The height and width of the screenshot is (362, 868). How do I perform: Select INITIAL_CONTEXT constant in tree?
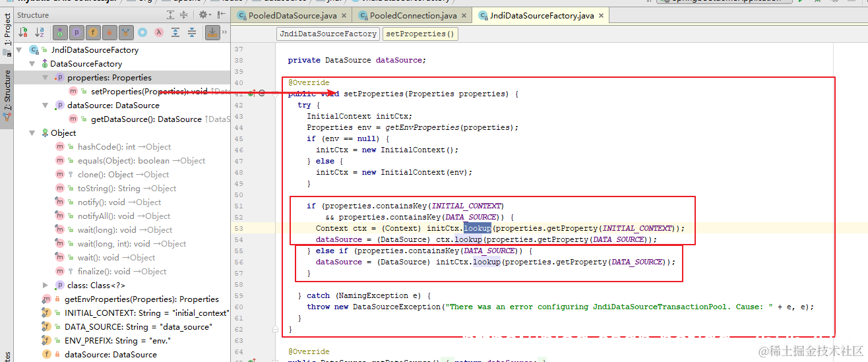[x=146, y=313]
